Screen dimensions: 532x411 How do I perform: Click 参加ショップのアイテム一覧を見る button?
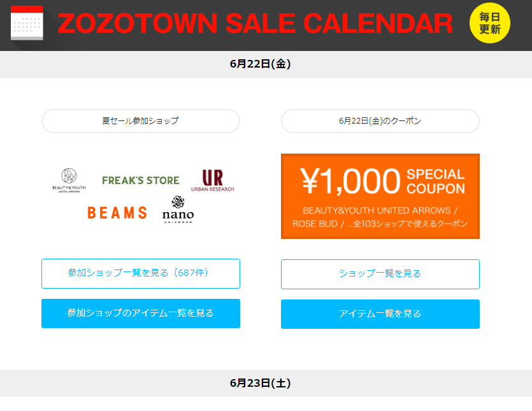pyautogui.click(x=141, y=314)
